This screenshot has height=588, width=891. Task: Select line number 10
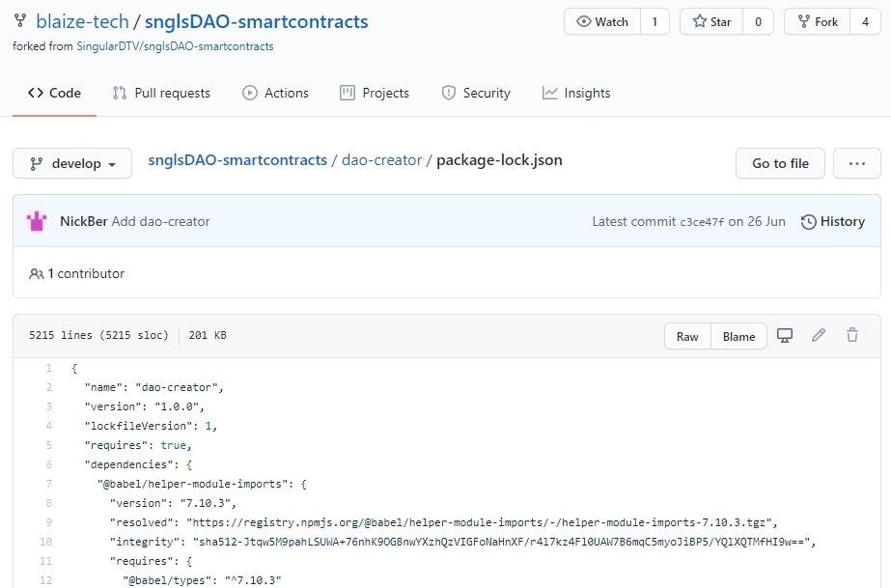click(x=46, y=542)
